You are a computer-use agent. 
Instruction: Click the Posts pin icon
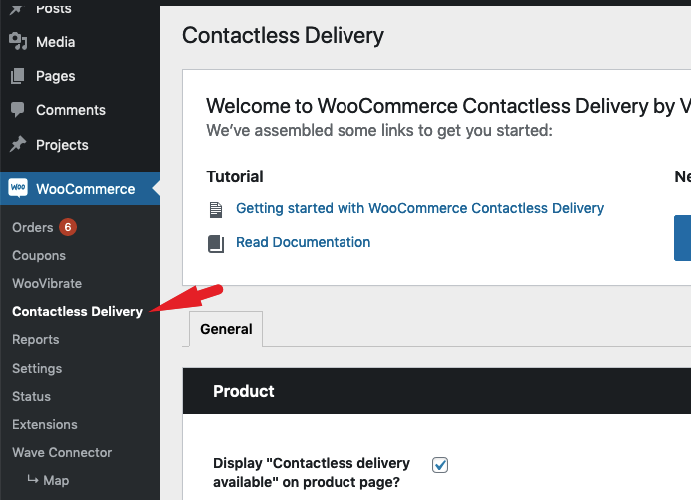[16, 9]
